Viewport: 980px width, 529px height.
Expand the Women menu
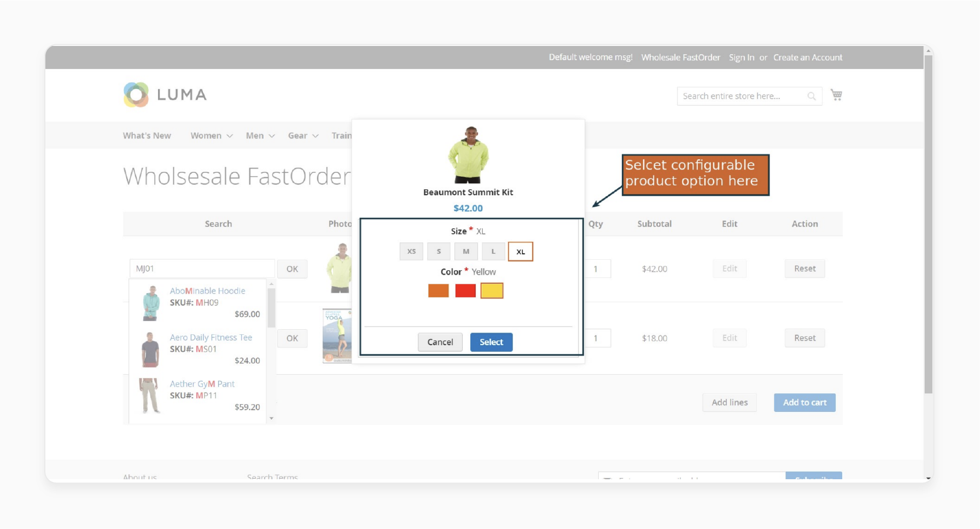[x=212, y=136]
